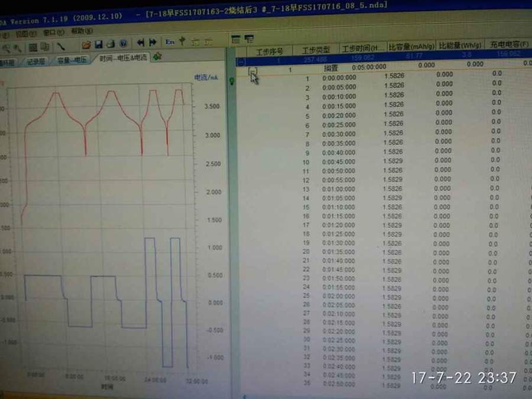Click the 比容量(mAh/g) column header
The image size is (532, 399).
pyautogui.click(x=411, y=47)
